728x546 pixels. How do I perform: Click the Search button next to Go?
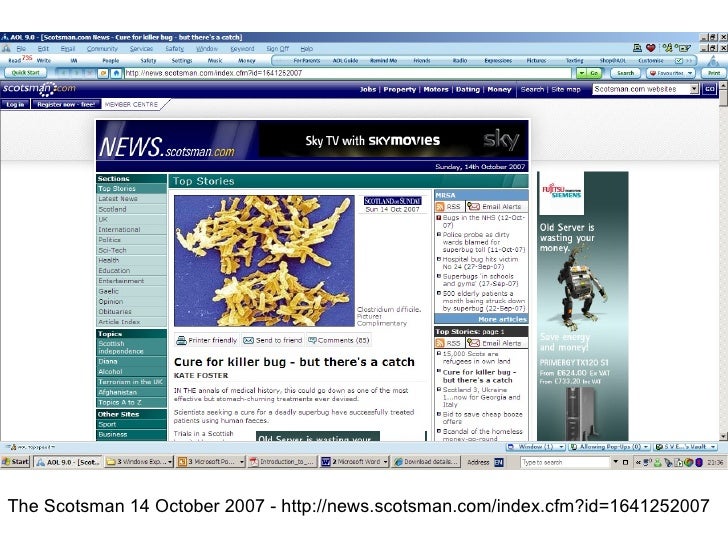pos(625,73)
